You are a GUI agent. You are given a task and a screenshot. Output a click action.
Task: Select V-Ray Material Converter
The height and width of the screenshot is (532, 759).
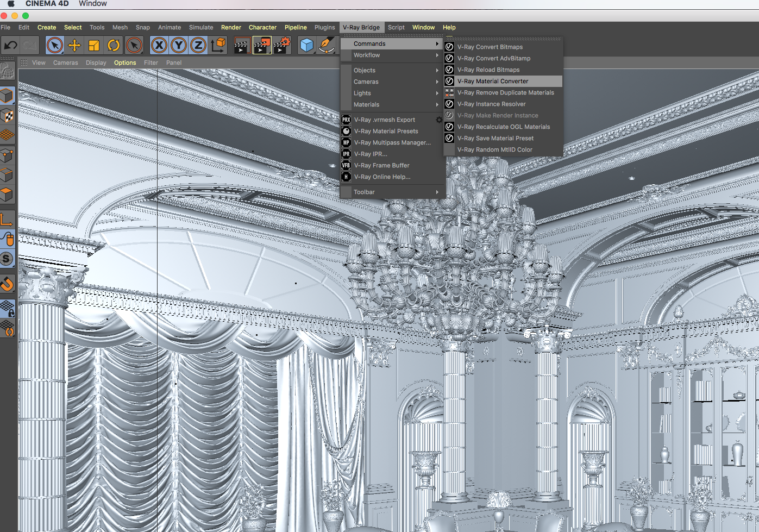(x=503, y=81)
